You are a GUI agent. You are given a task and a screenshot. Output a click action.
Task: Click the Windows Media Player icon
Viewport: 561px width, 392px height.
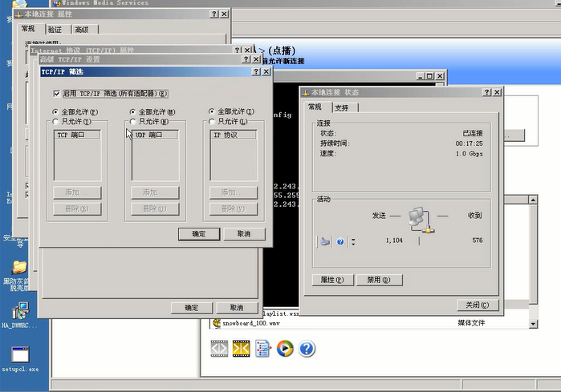click(x=285, y=349)
